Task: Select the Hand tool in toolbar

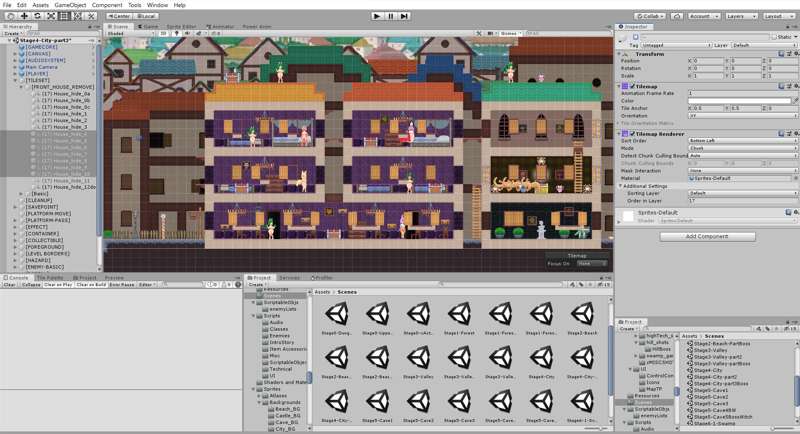Action: click(11, 16)
